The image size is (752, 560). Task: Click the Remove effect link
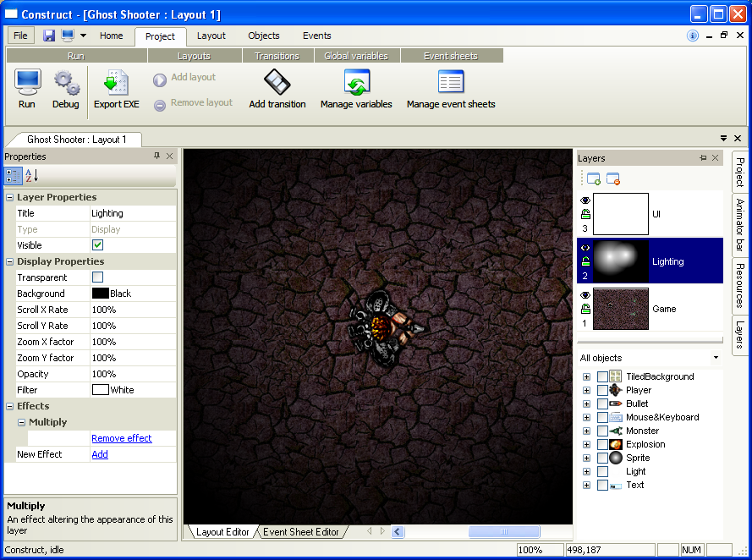pos(122,438)
